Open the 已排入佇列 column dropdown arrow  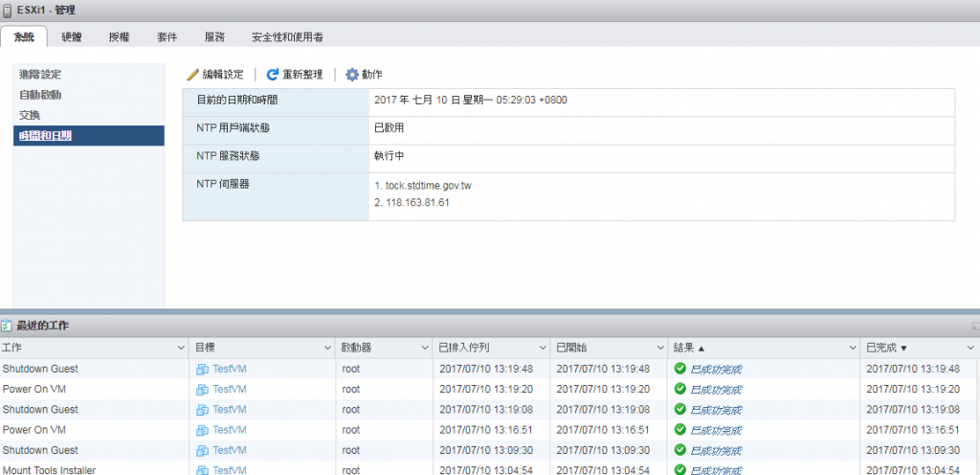pos(543,348)
